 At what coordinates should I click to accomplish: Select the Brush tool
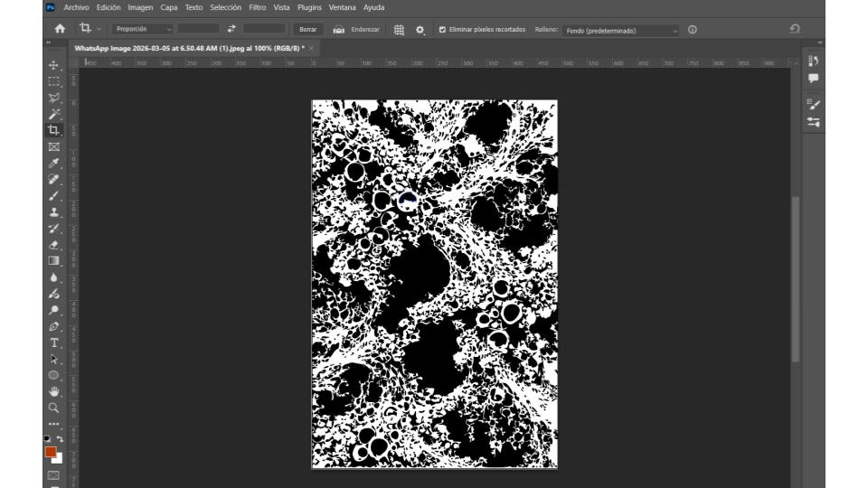click(x=53, y=196)
